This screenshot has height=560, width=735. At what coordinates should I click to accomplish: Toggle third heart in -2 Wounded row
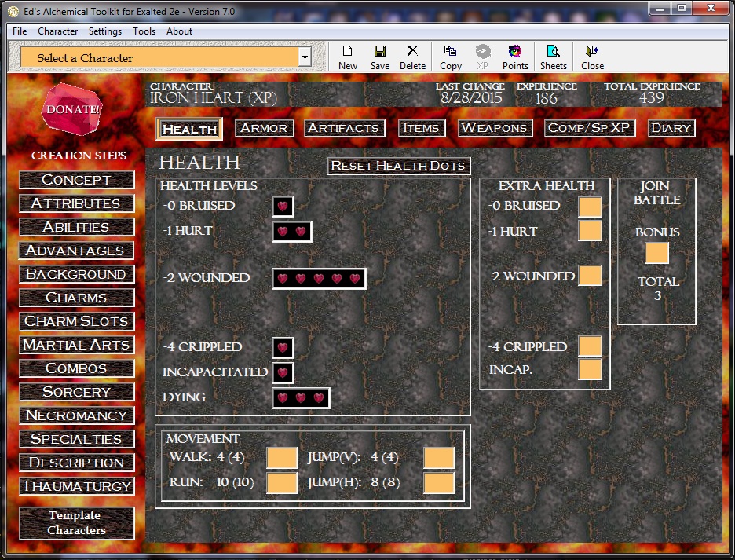319,279
